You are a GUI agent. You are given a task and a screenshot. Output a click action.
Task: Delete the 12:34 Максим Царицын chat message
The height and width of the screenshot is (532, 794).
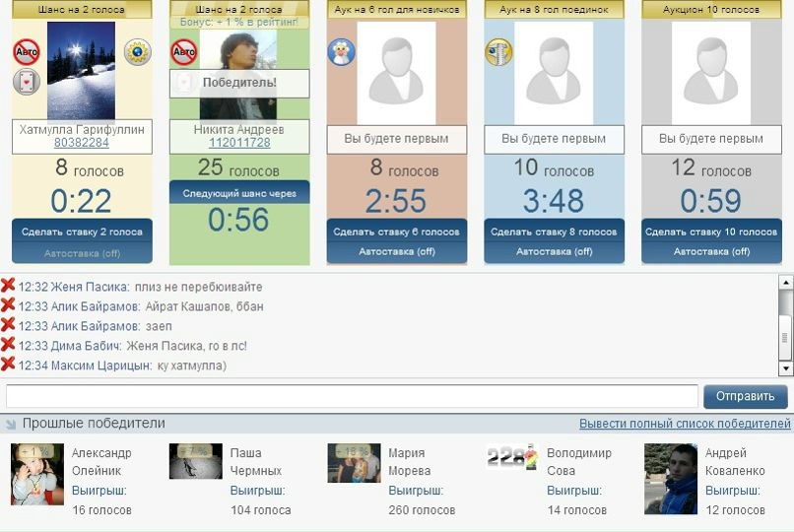coord(8,366)
